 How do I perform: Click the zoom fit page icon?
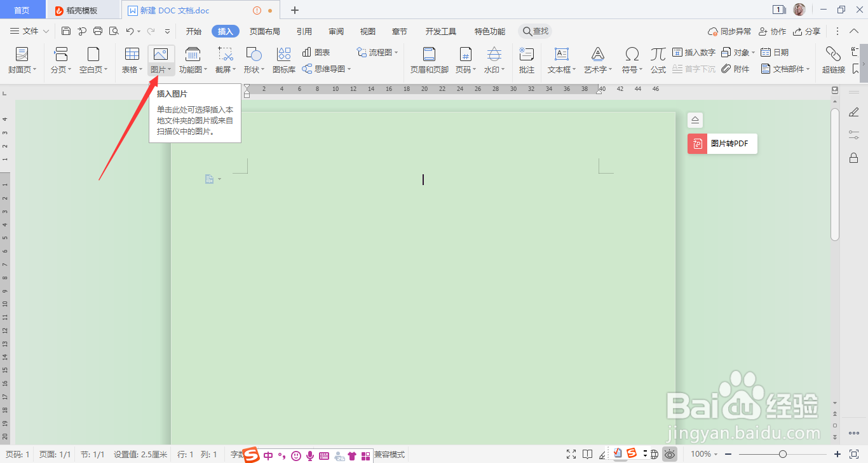855,454
